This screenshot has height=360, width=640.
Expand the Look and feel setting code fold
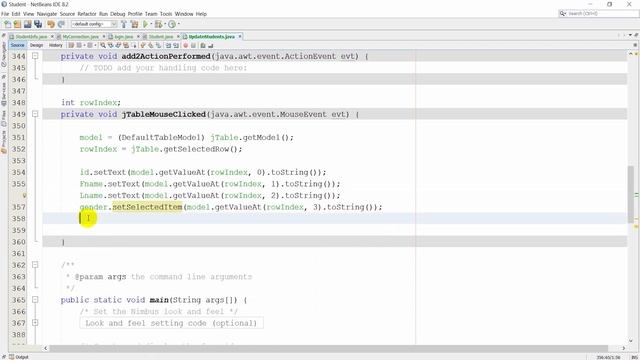click(x=36, y=323)
